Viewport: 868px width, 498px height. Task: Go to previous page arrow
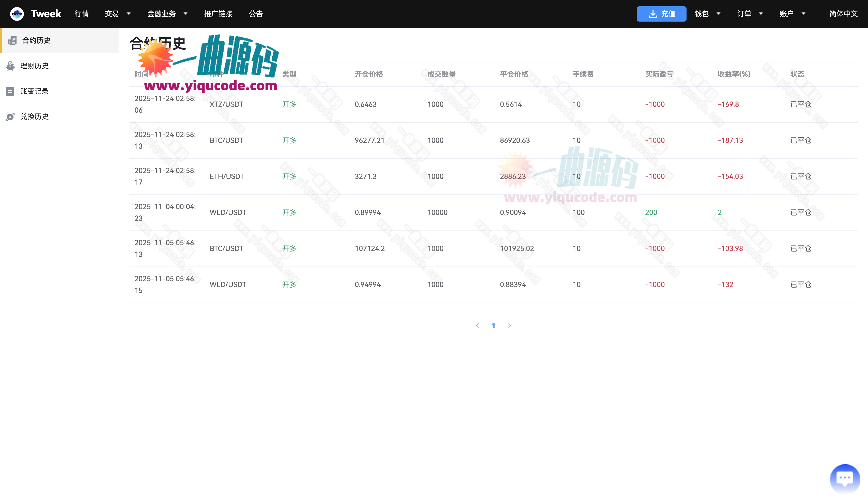[477, 326]
